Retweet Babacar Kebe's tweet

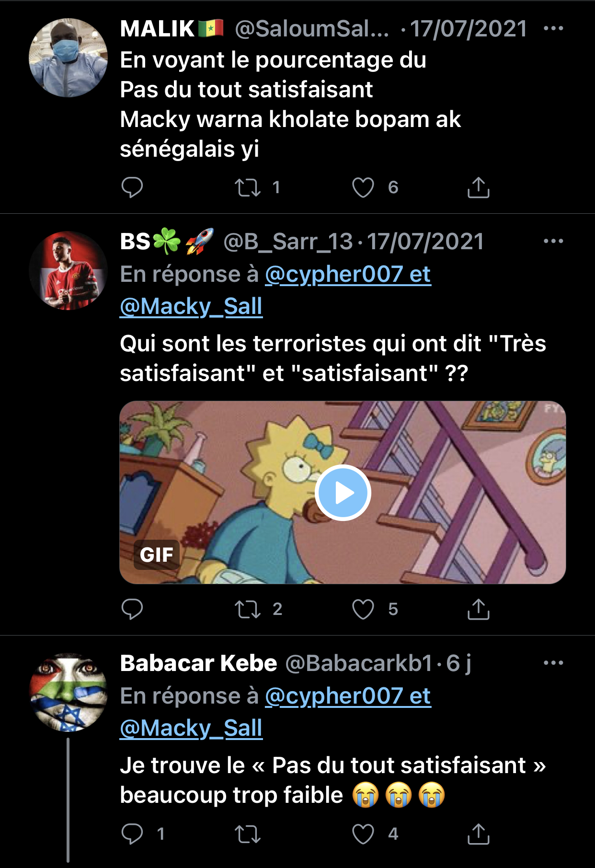[x=248, y=834]
